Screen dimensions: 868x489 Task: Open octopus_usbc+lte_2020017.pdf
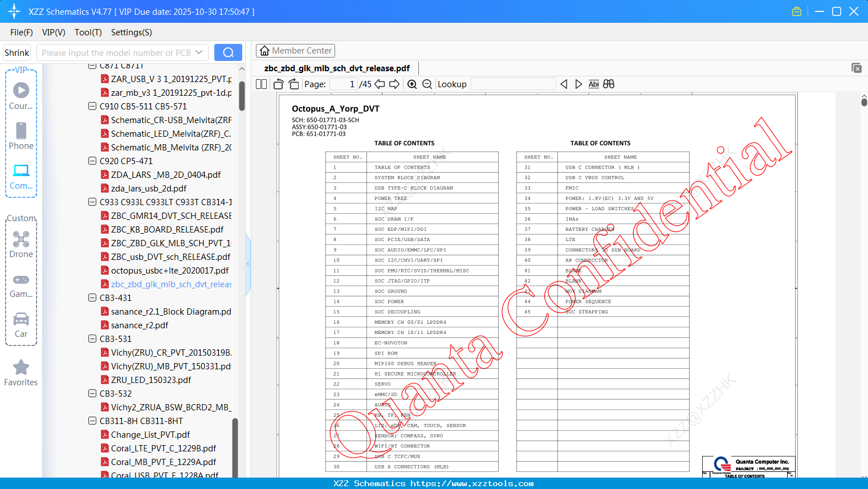[170, 271]
